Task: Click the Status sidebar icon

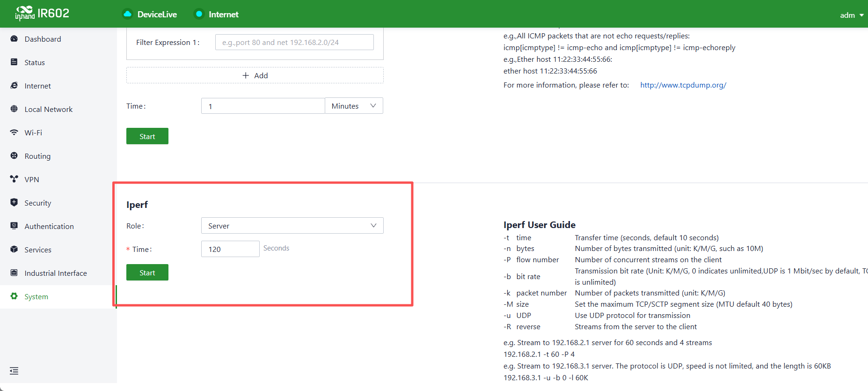Action: click(14, 62)
